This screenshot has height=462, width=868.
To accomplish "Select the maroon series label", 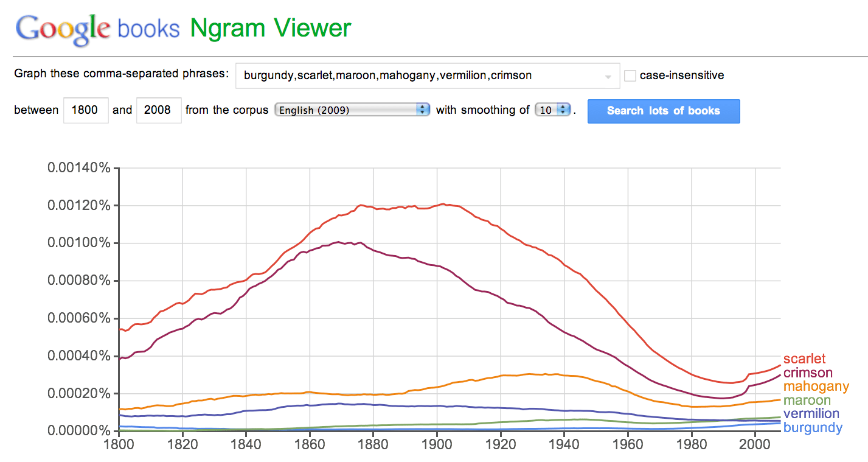I will [x=807, y=400].
